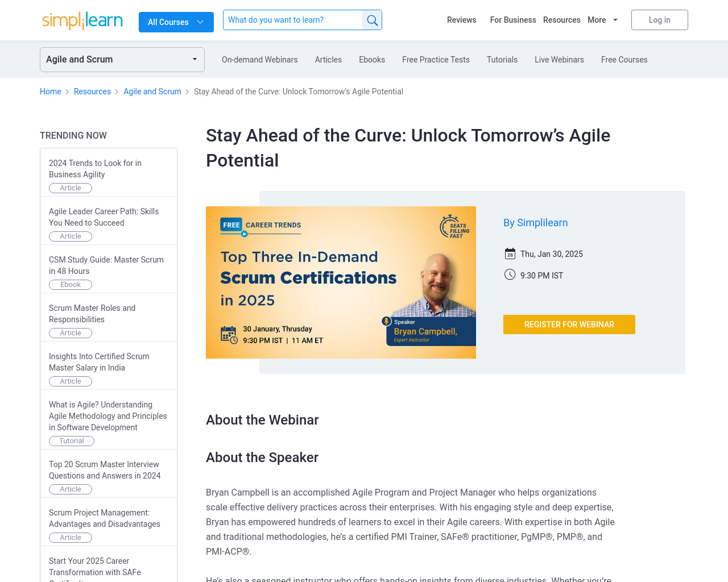
Task: Click the clock icon beside 9:30 PM IST
Action: [x=510, y=275]
